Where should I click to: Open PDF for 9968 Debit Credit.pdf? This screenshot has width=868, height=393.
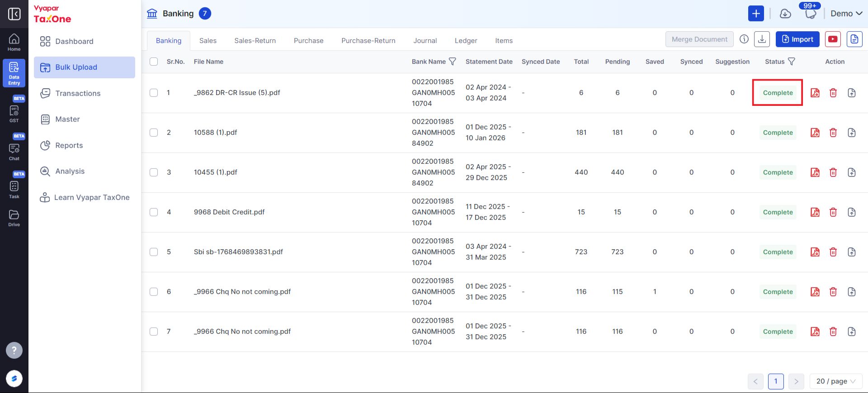pyautogui.click(x=815, y=212)
